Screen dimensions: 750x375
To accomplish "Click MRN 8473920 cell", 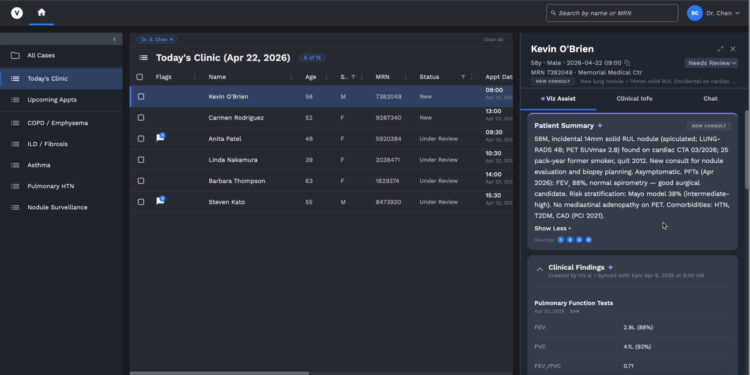I will click(388, 202).
